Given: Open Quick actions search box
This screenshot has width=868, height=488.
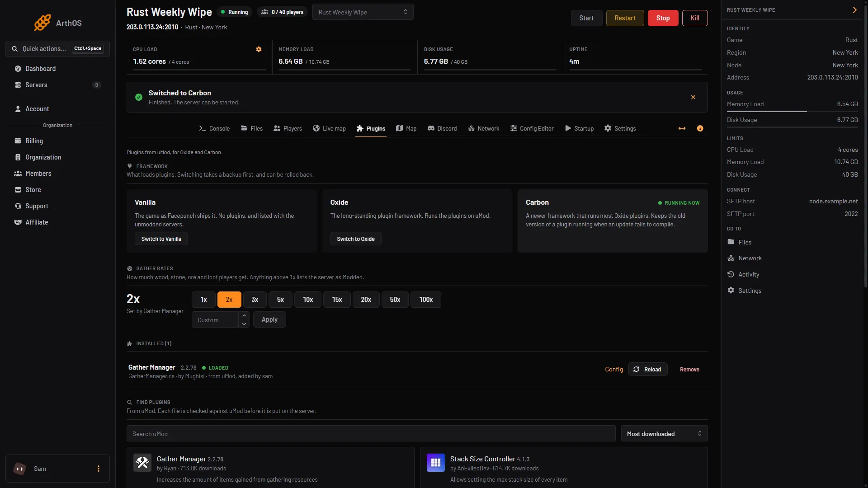Looking at the screenshot, I should [57, 49].
